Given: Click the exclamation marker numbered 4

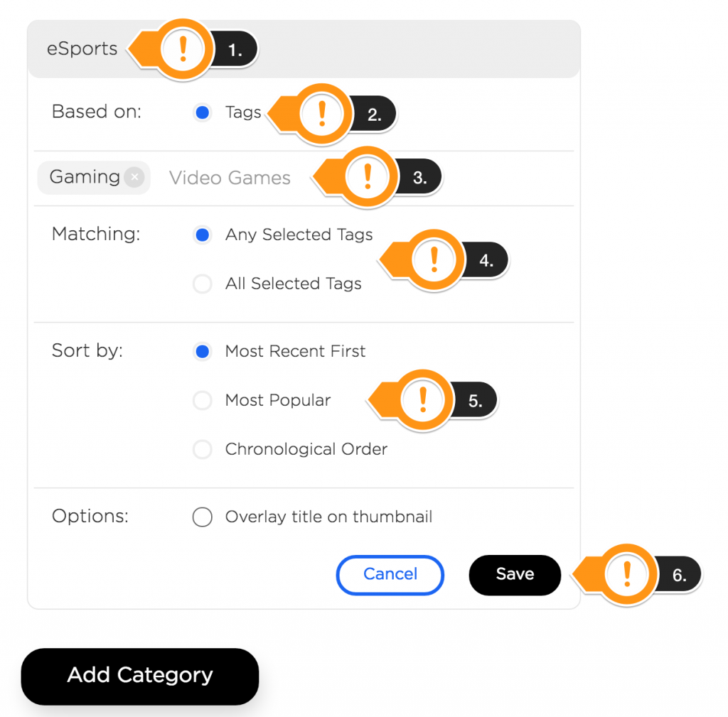Looking at the screenshot, I should click(434, 260).
